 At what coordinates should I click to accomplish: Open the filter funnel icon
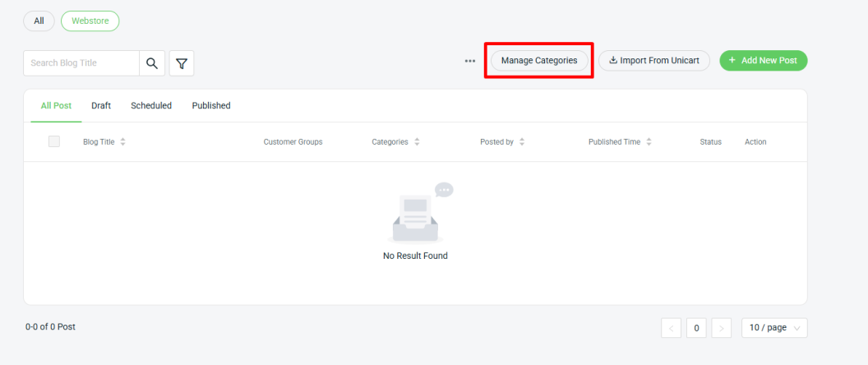click(x=182, y=63)
